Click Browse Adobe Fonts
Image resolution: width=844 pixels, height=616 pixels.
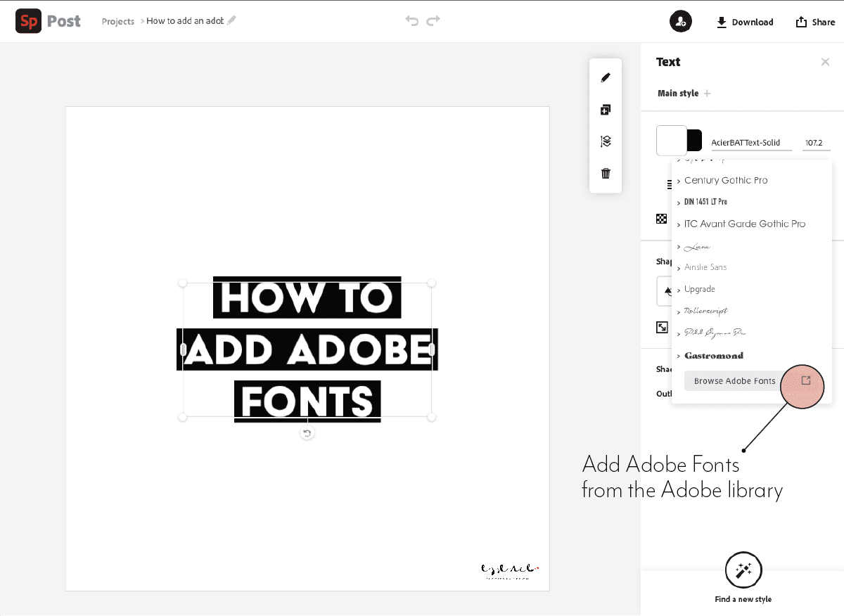coord(734,380)
